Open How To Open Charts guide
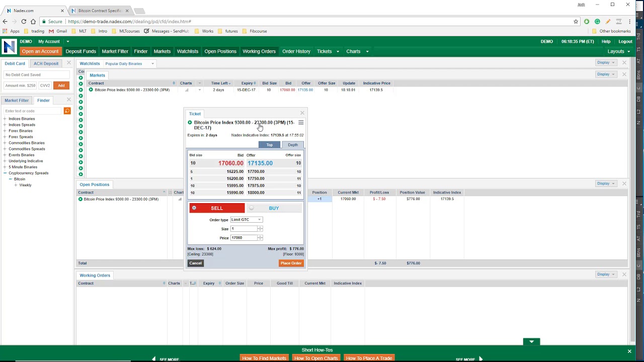The width and height of the screenshot is (644, 362). (x=316, y=358)
